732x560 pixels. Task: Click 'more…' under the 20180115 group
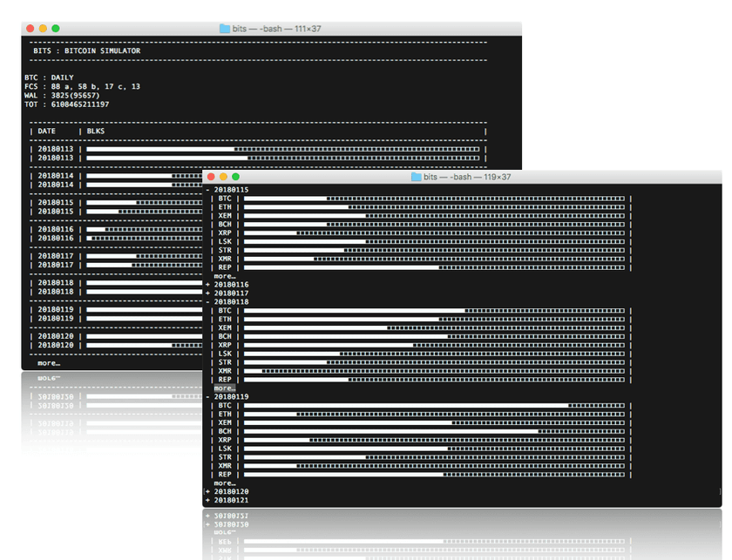pyautogui.click(x=225, y=276)
